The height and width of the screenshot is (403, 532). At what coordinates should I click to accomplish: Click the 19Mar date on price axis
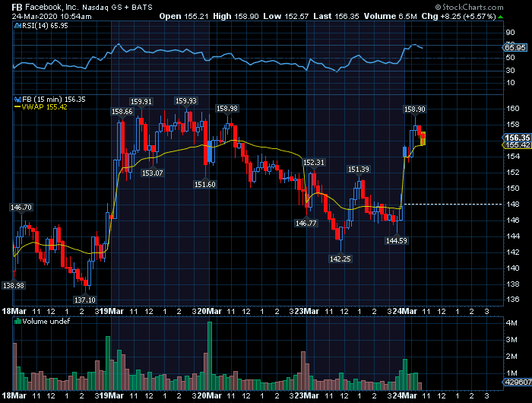111,311
